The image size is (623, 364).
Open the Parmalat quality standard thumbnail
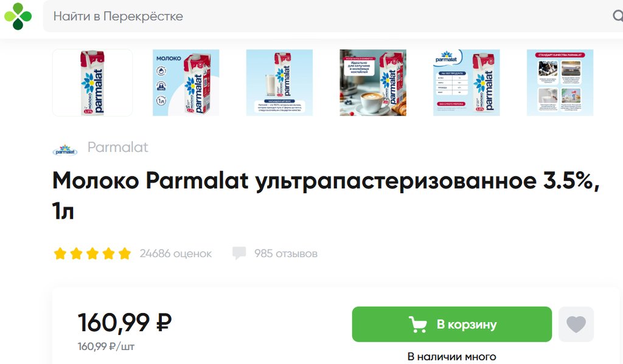(560, 83)
